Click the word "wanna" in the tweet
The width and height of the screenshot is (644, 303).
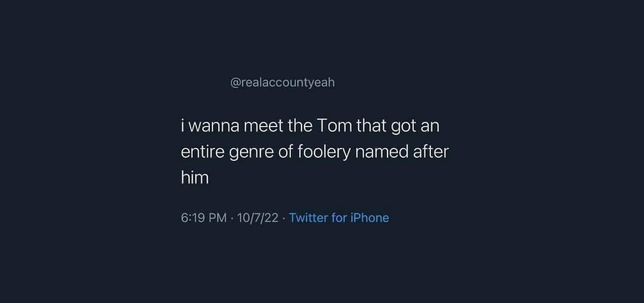tap(215, 127)
